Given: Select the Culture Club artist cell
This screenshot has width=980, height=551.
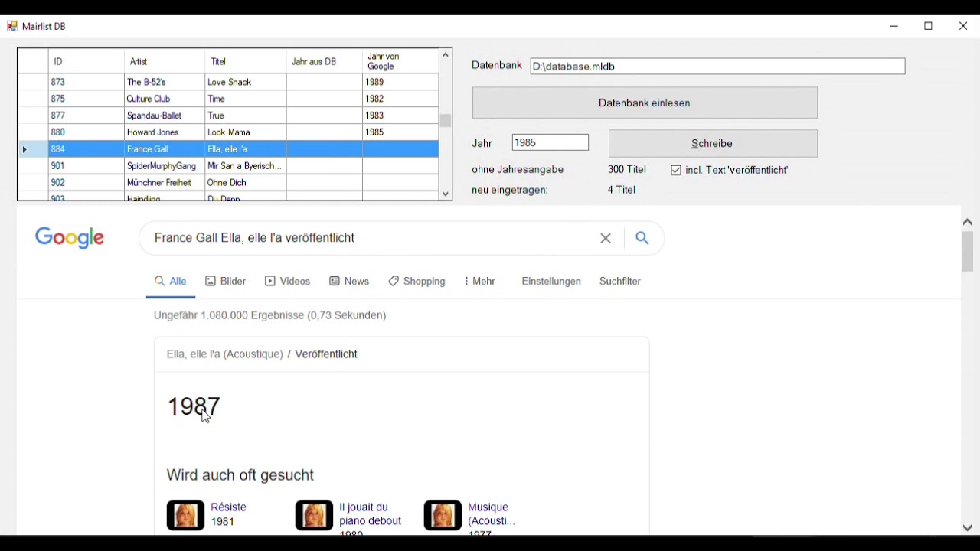Looking at the screenshot, I should [165, 99].
